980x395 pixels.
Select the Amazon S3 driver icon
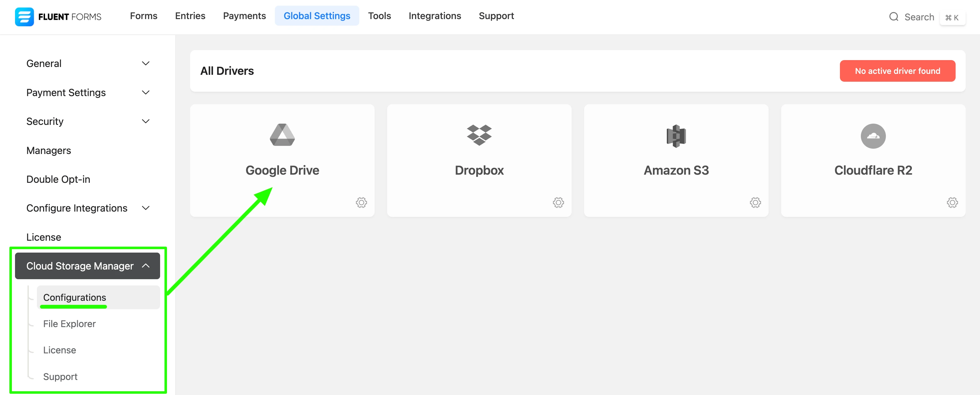click(x=676, y=135)
